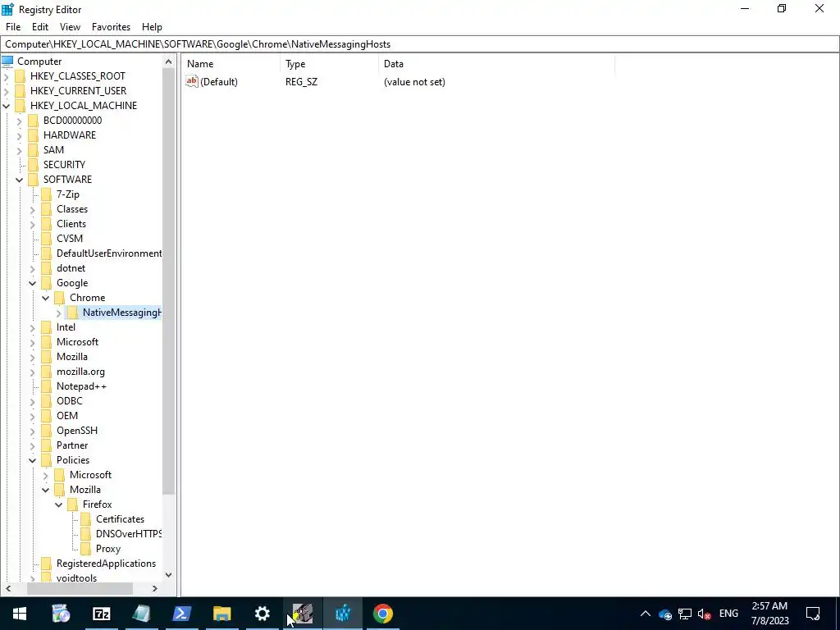Screen dimensions: 840x630
Task: Open the Help menu
Action: click(x=152, y=27)
